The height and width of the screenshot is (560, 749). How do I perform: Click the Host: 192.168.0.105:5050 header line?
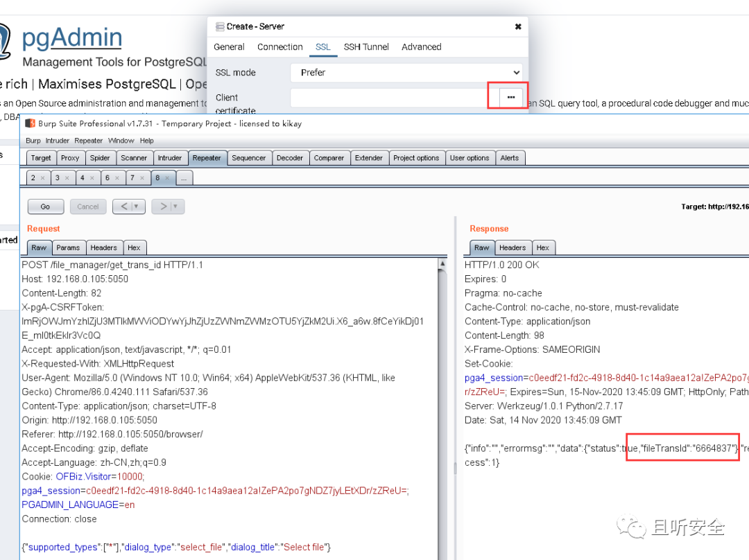75,279
